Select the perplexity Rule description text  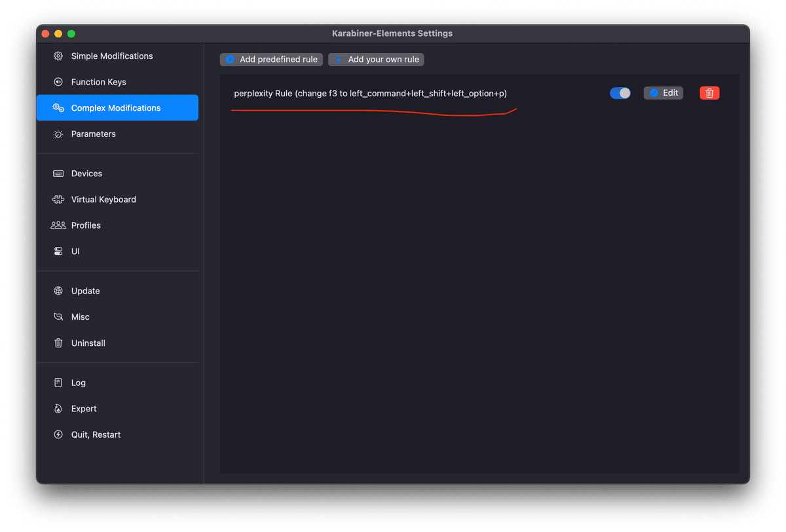[x=370, y=94]
